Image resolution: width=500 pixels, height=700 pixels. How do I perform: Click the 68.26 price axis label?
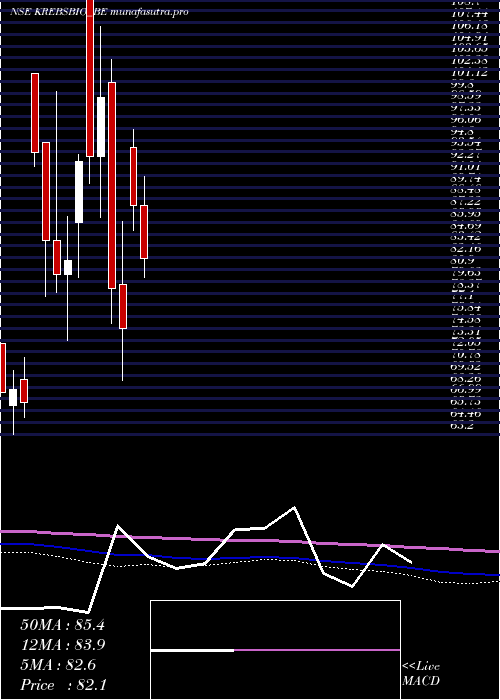(467, 379)
